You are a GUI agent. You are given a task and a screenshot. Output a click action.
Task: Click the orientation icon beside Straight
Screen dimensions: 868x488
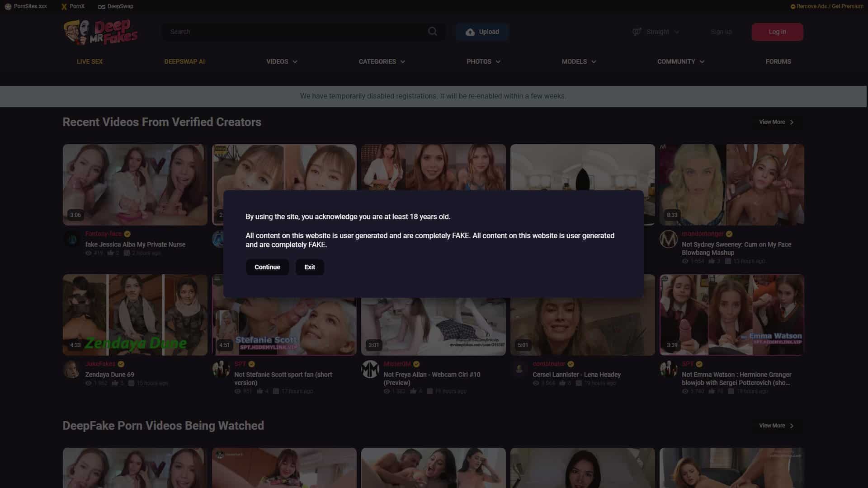[x=637, y=32]
